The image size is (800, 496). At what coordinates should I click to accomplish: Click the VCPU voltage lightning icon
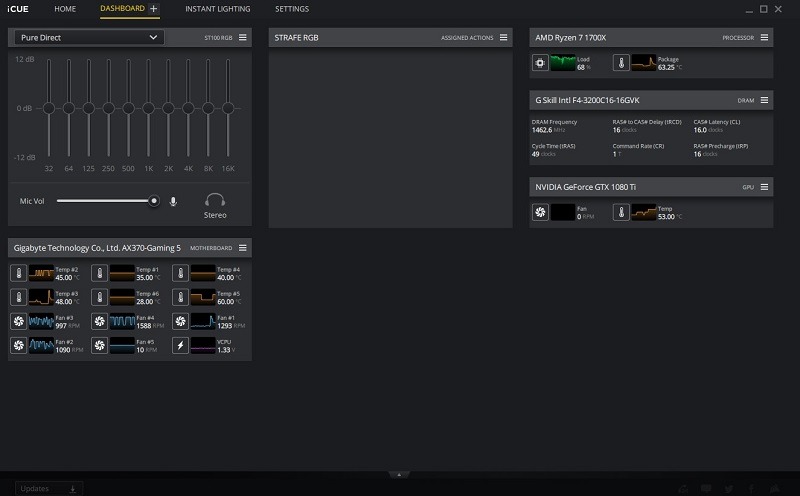point(181,345)
